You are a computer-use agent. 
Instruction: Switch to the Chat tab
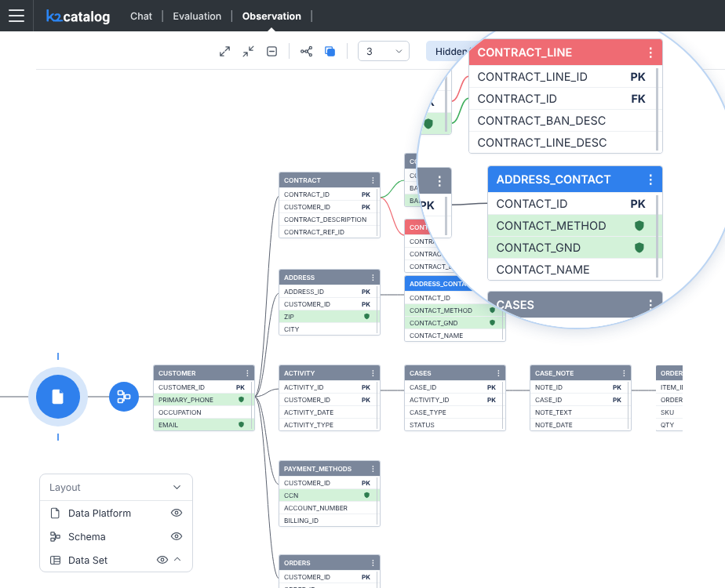click(x=141, y=16)
